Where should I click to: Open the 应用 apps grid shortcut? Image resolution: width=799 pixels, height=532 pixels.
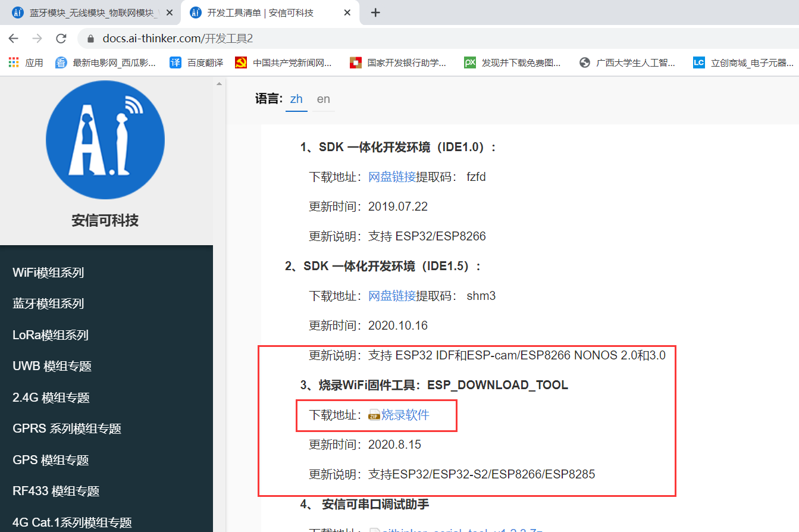click(26, 62)
